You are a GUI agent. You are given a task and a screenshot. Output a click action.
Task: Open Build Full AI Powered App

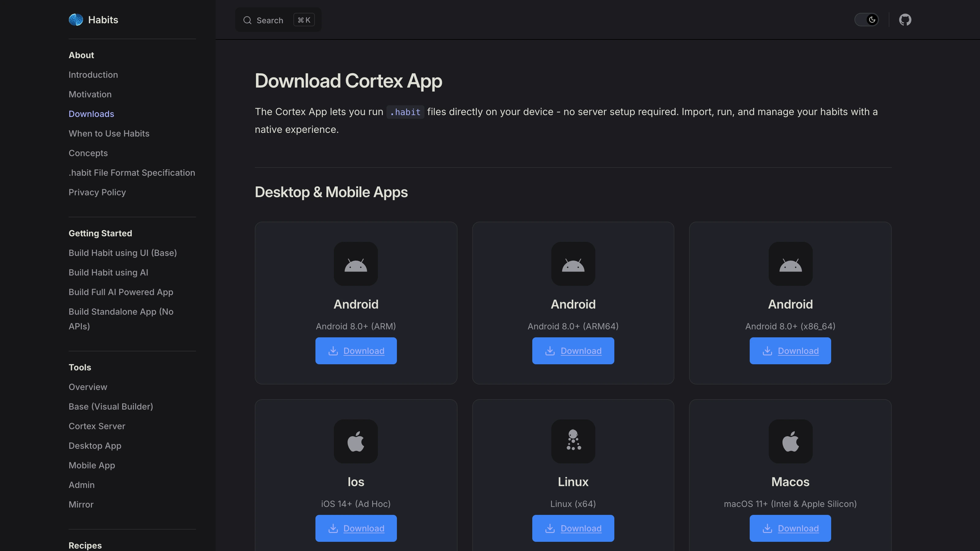[121, 292]
